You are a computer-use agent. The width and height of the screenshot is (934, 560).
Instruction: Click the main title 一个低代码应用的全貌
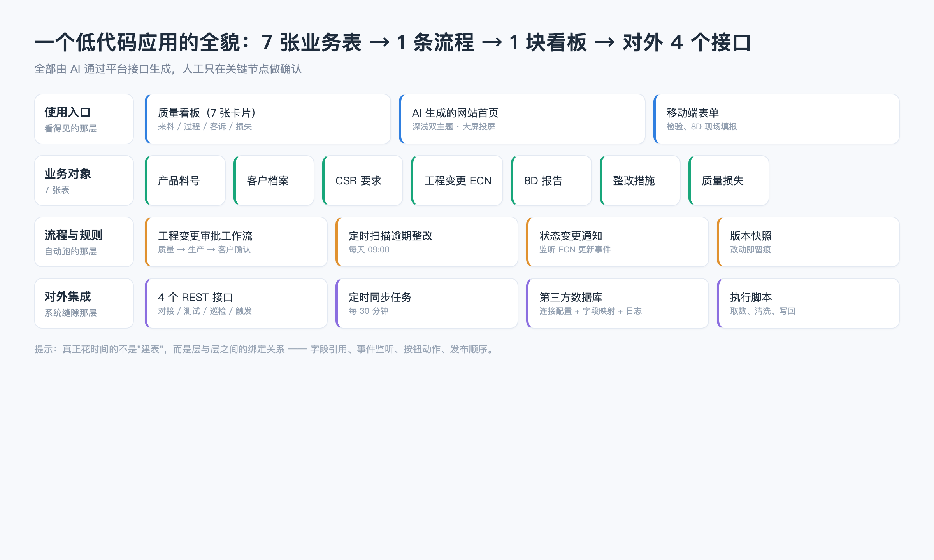[392, 42]
